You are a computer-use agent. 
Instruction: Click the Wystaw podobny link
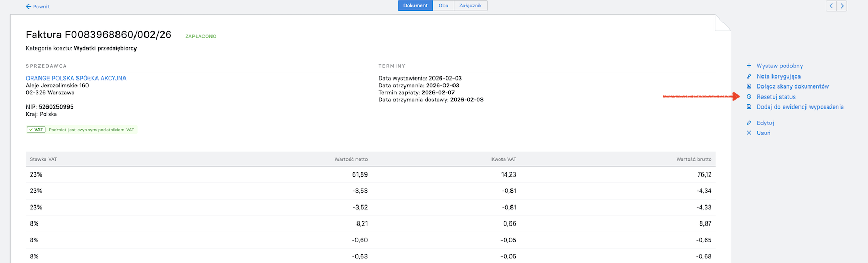779,66
